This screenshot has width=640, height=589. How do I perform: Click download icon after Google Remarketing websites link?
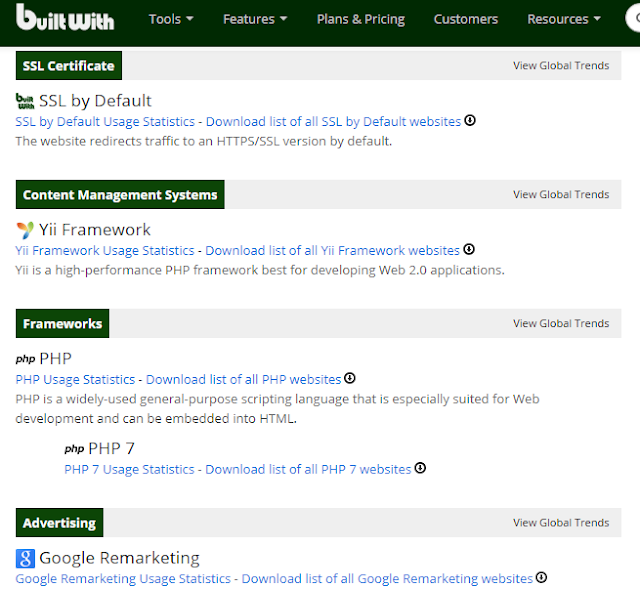tap(541, 578)
